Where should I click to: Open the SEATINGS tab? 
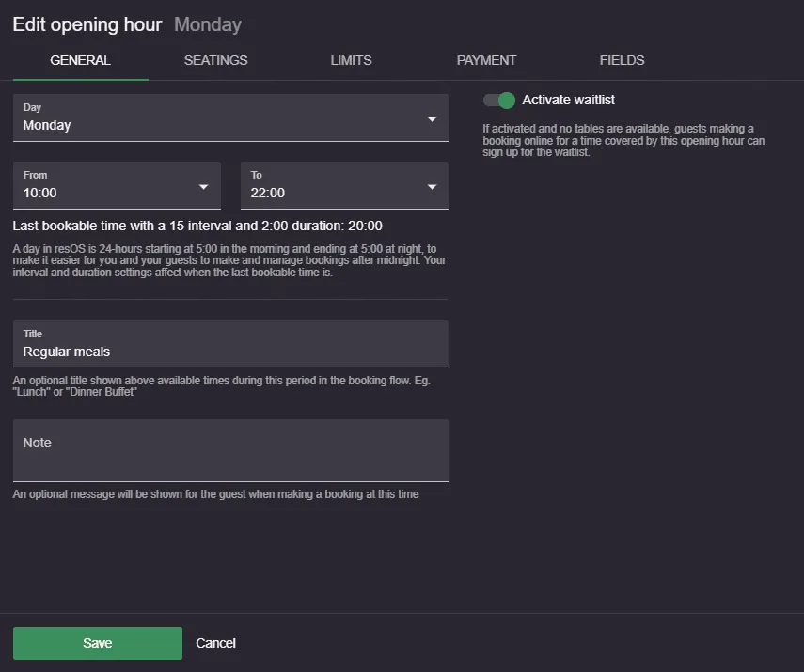coord(216,60)
